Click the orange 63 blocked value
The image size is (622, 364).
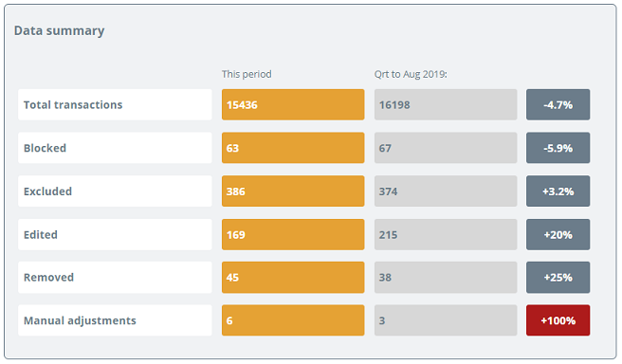point(293,148)
